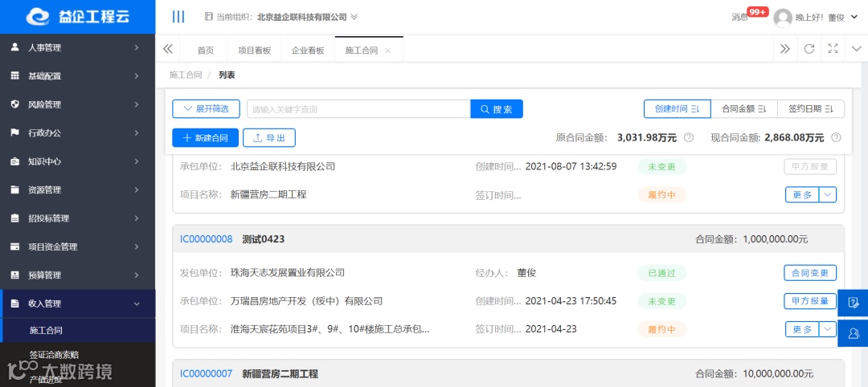Sort by 合同金额
The image size is (868, 387).
click(744, 109)
